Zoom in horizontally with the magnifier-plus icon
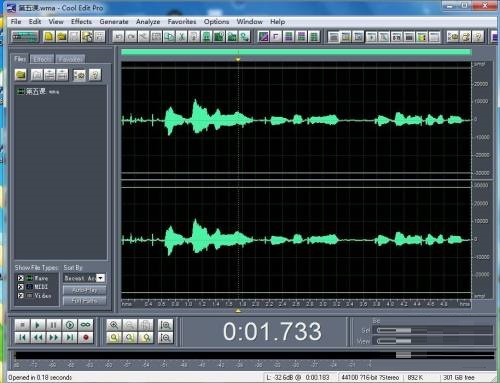The image size is (500, 383). click(x=114, y=325)
